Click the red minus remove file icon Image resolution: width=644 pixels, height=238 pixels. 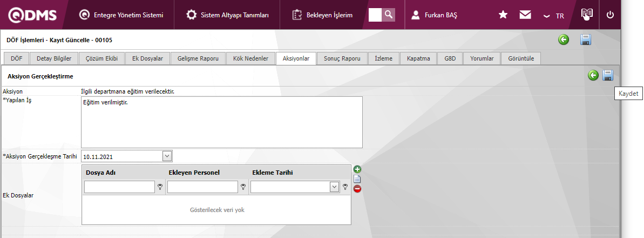coord(357,189)
